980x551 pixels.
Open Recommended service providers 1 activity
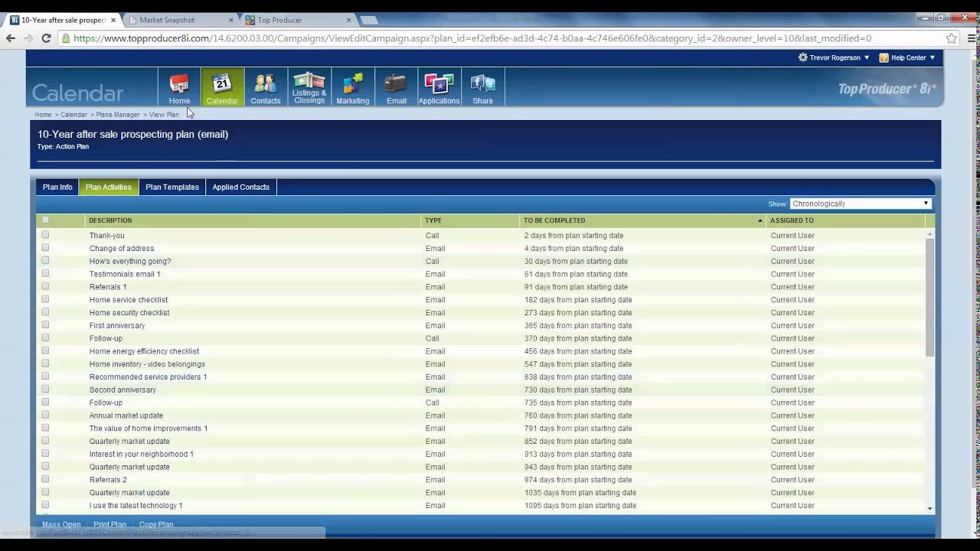pyautogui.click(x=148, y=377)
